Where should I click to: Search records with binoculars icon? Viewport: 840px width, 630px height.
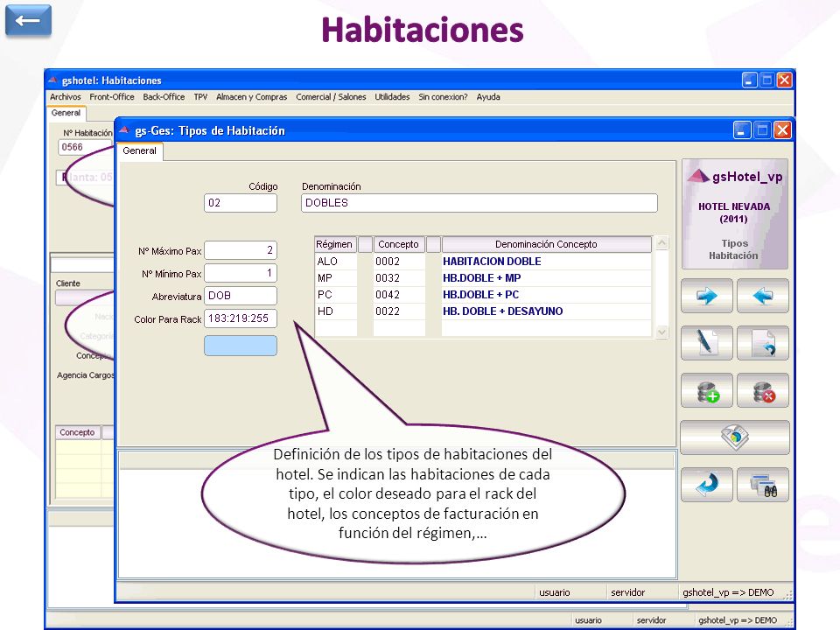[x=762, y=485]
